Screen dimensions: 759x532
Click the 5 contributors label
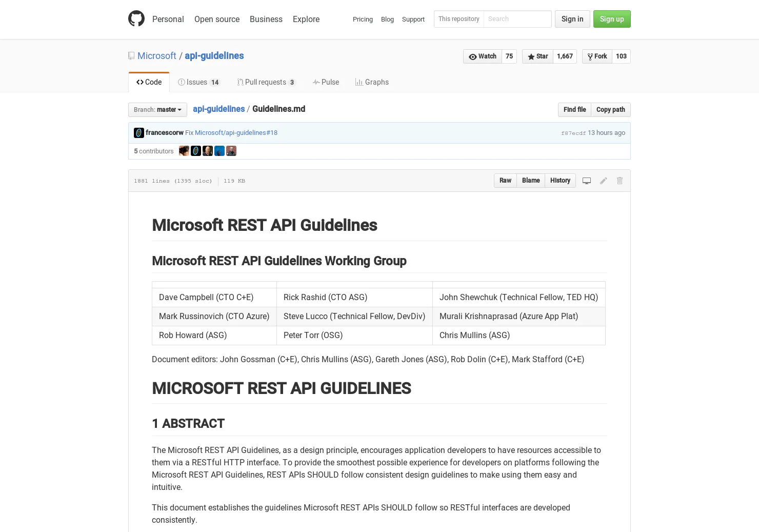click(154, 151)
